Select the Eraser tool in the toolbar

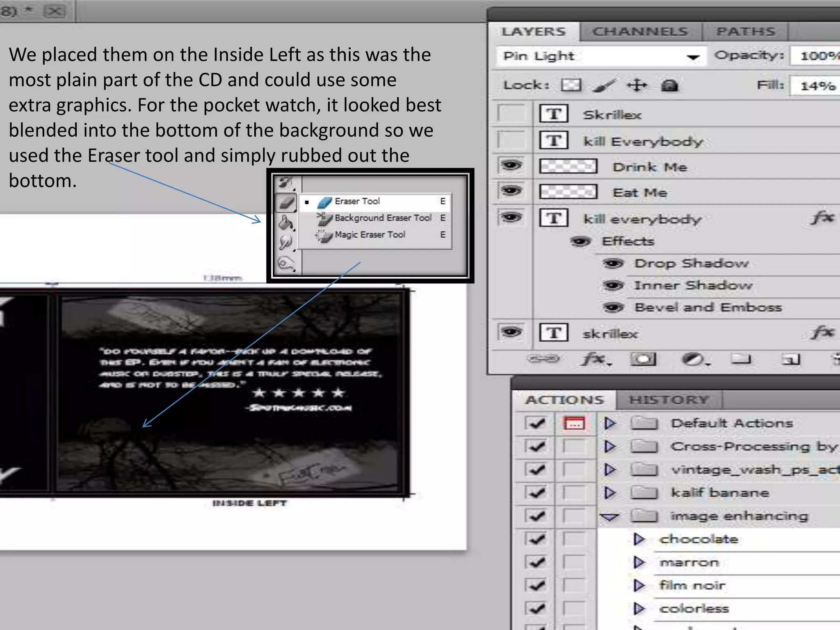(287, 202)
